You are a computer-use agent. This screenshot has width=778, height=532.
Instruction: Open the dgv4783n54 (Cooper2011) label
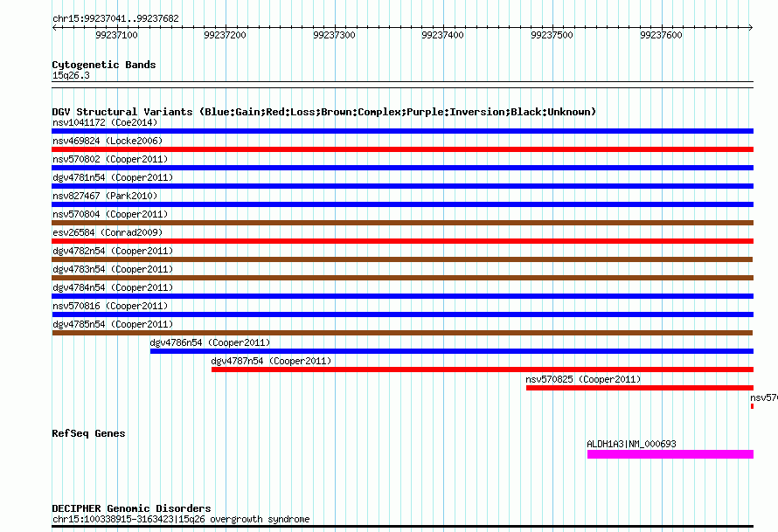coord(113,269)
